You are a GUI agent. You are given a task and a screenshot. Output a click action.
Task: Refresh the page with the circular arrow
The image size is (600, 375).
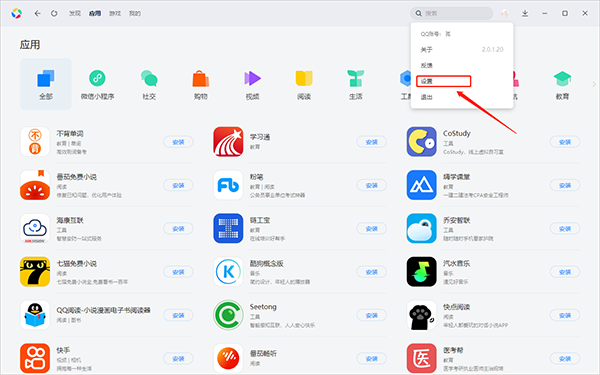pos(54,13)
